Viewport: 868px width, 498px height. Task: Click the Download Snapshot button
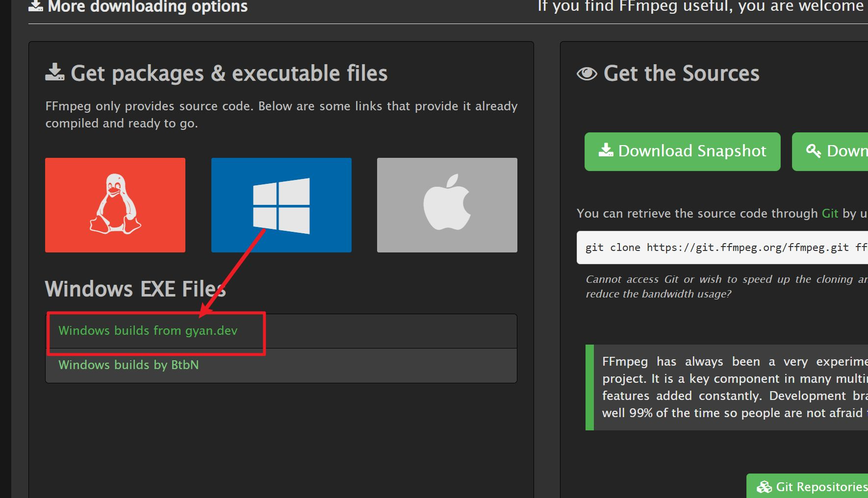point(683,151)
